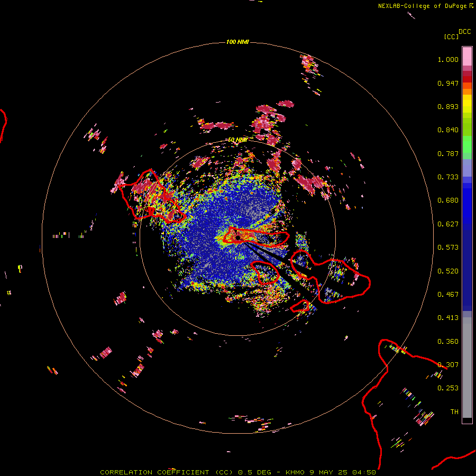Select the 0.573 legend value
This screenshot has width=476, height=476.
click(448, 248)
